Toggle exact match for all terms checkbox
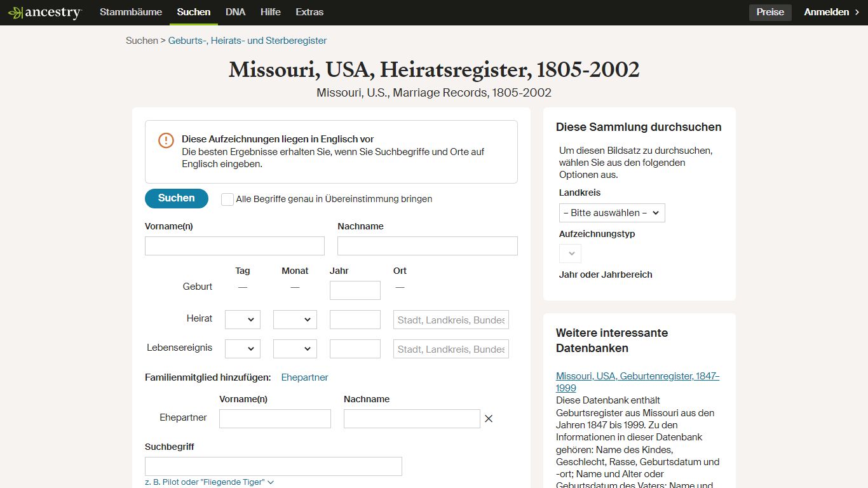Image resolution: width=868 pixels, height=488 pixels. tap(227, 199)
